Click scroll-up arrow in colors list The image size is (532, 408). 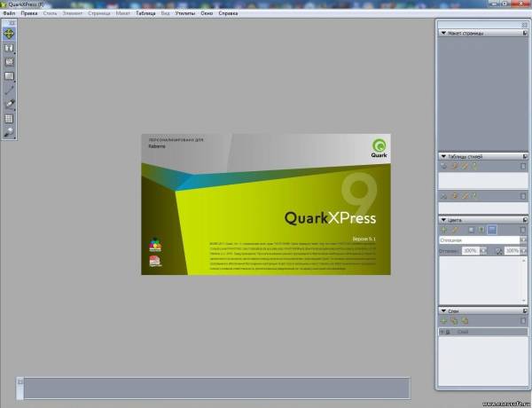[523, 261]
